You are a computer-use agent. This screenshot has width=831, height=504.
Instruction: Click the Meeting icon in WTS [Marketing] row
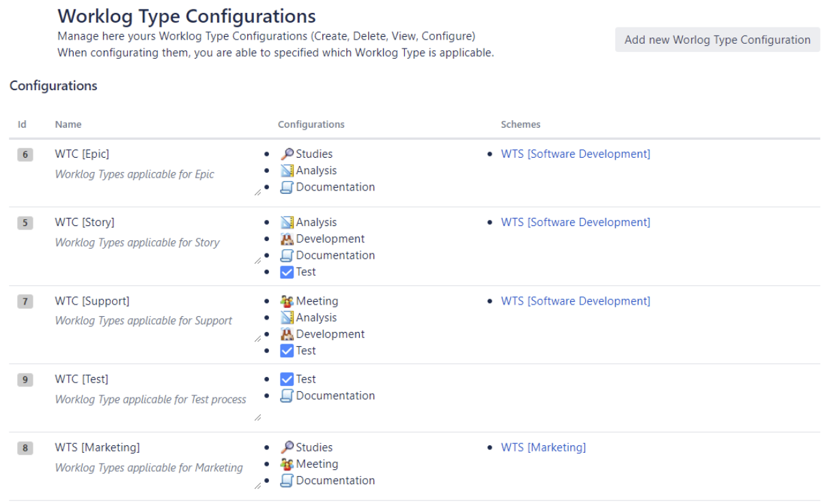(x=287, y=464)
